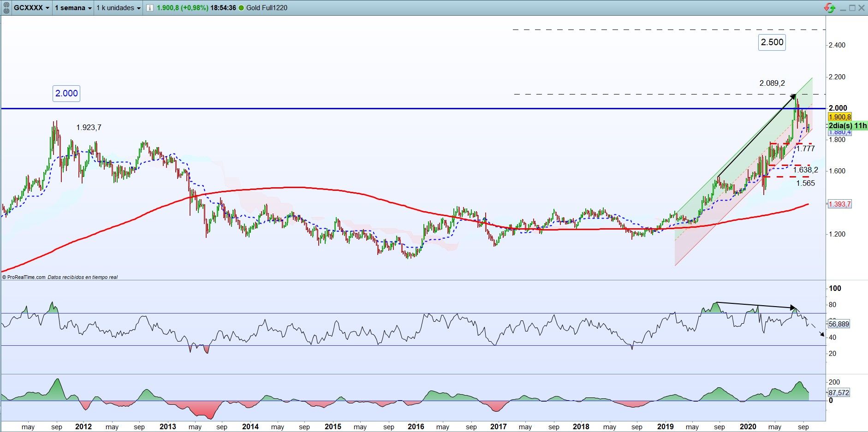
Task: Open the 1 k unidades dropdown
Action: point(119,8)
